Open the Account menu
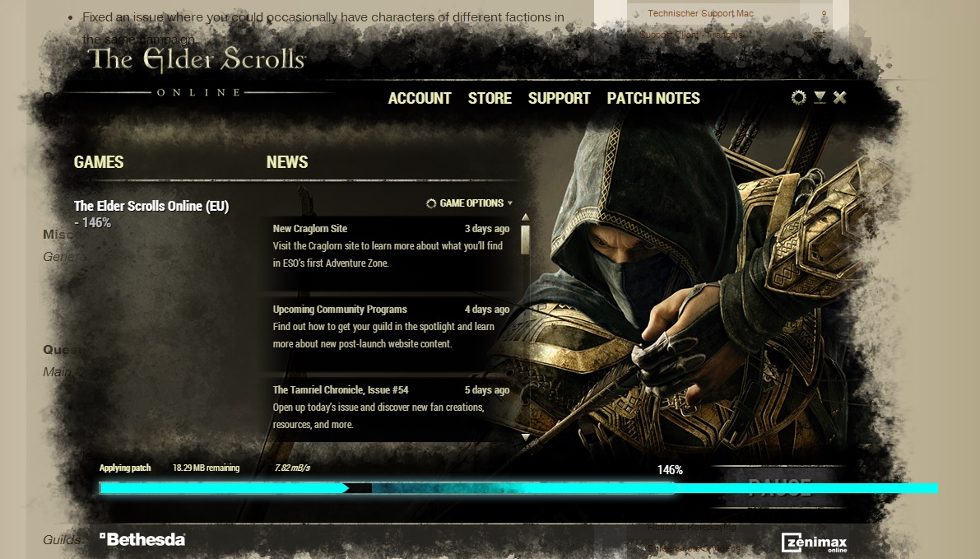This screenshot has width=980, height=559. click(x=420, y=98)
